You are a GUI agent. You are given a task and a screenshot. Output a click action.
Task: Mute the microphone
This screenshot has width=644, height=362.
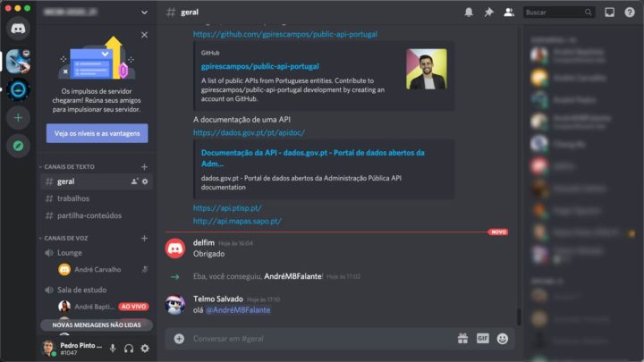click(x=113, y=348)
